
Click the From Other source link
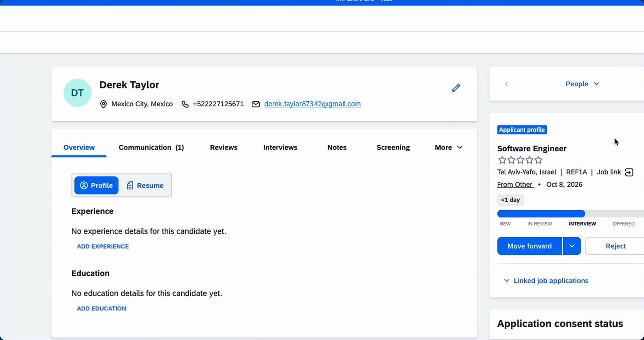pos(515,185)
